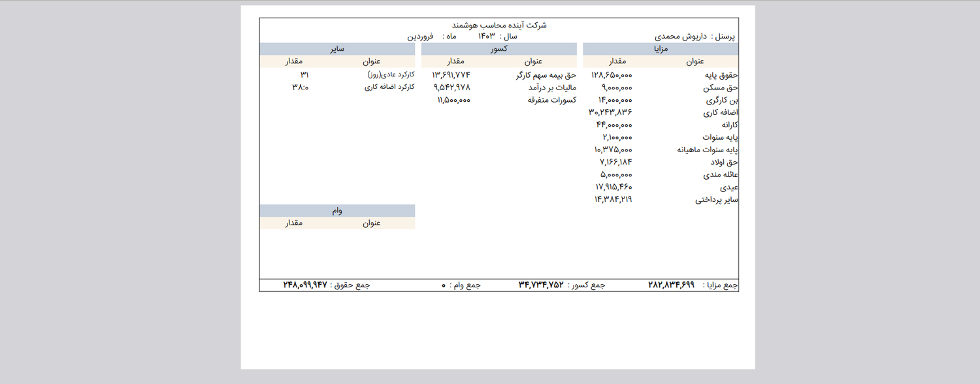Image resolution: width=980 pixels, height=384 pixels.
Task: Select the حقوق پایه row label
Action: point(719,76)
